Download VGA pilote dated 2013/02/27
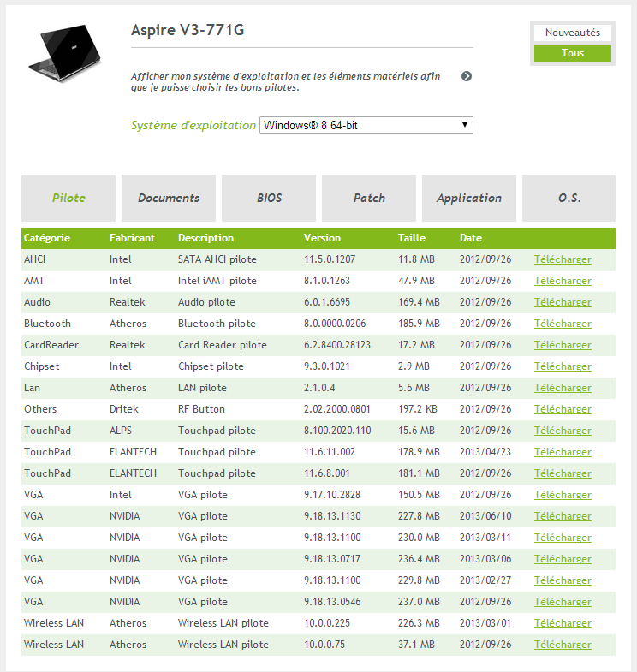Image resolution: width=637 pixels, height=672 pixels. (563, 581)
